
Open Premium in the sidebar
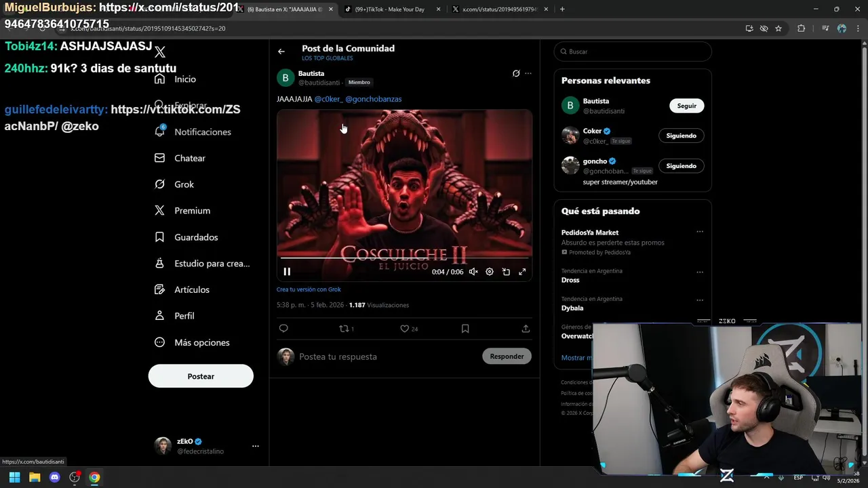182,211
